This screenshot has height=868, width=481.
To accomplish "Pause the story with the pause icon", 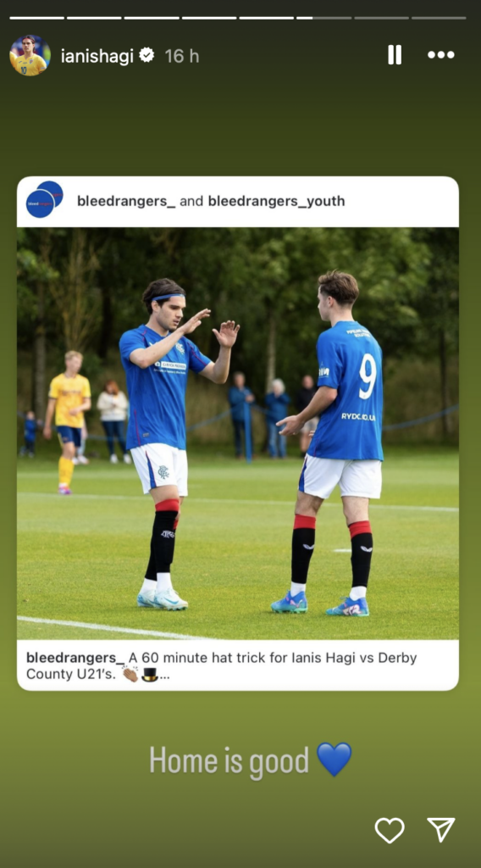I will click(x=394, y=55).
